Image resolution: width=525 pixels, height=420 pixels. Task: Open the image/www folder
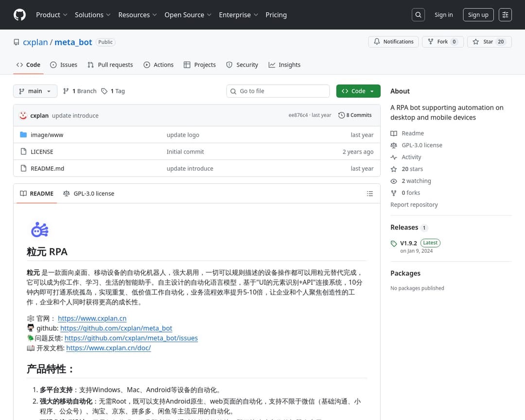click(x=47, y=135)
